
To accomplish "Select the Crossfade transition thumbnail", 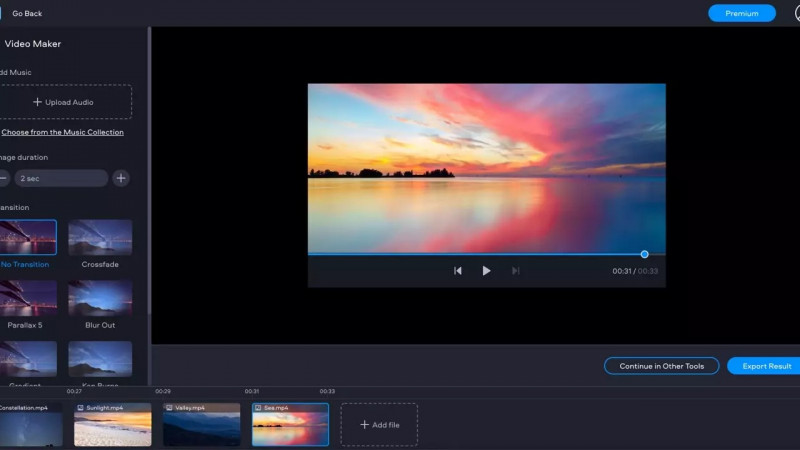I will 100,237.
